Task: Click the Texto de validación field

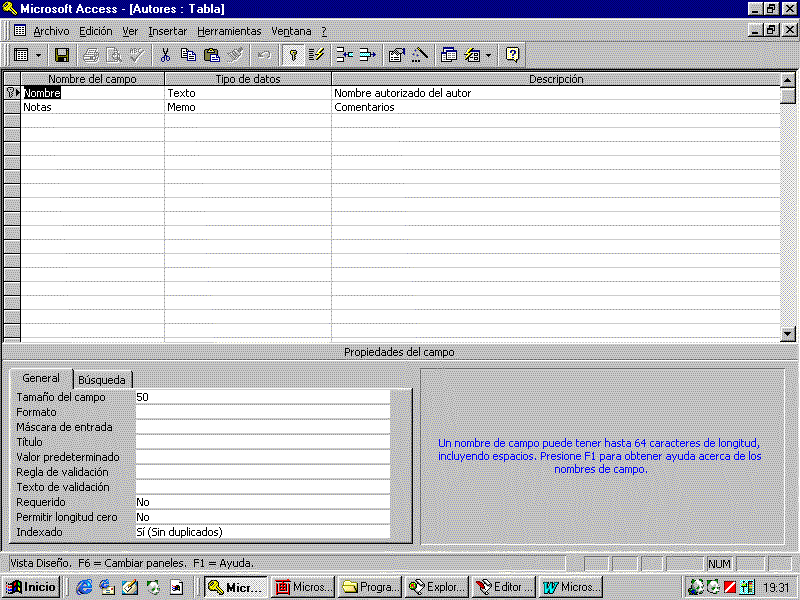Action: tap(263, 487)
